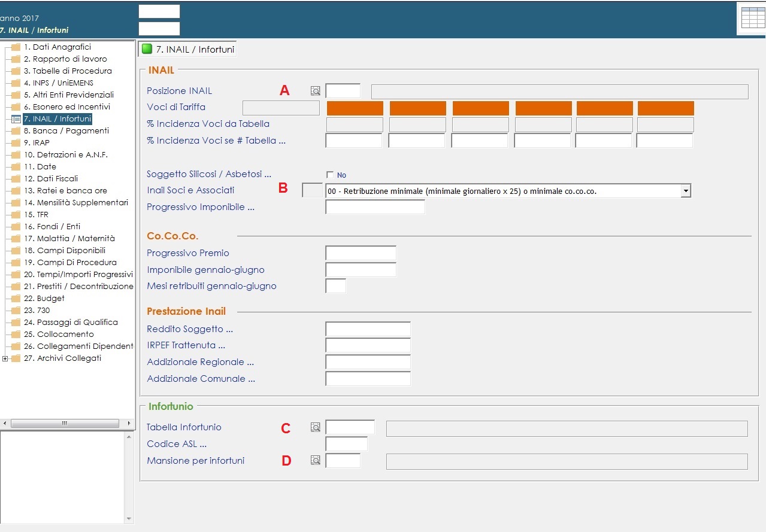Click the folder icon beside Dati Anagrafici
The height and width of the screenshot is (532, 766).
point(16,47)
